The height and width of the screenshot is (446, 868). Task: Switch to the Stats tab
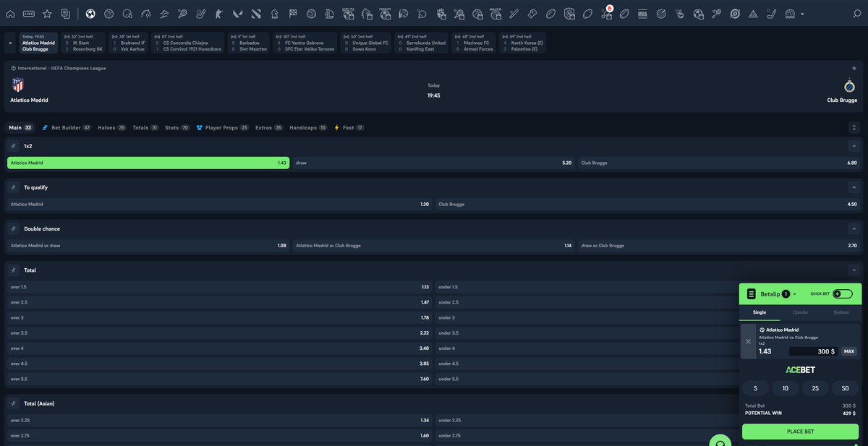pyautogui.click(x=177, y=127)
